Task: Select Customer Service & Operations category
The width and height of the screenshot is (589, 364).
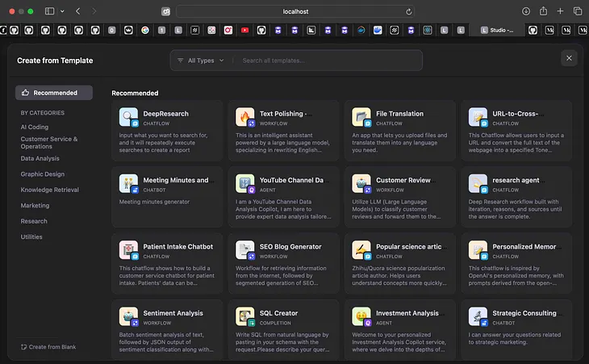Action: coord(49,142)
